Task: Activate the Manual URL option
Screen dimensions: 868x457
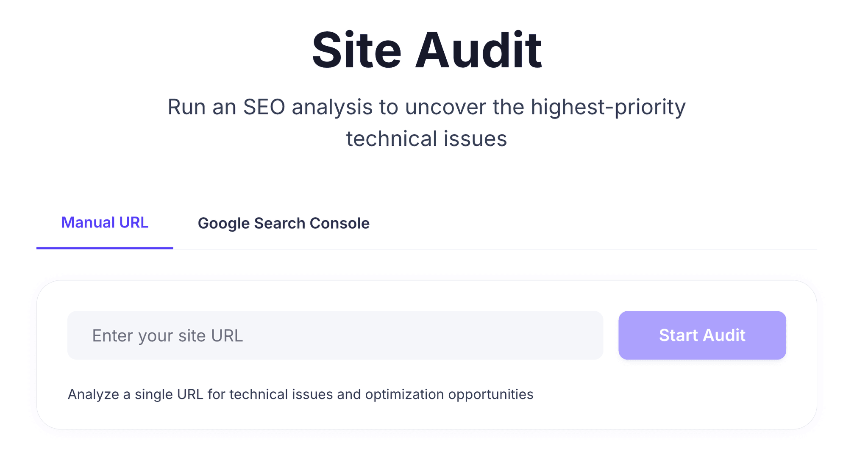Action: [x=105, y=222]
